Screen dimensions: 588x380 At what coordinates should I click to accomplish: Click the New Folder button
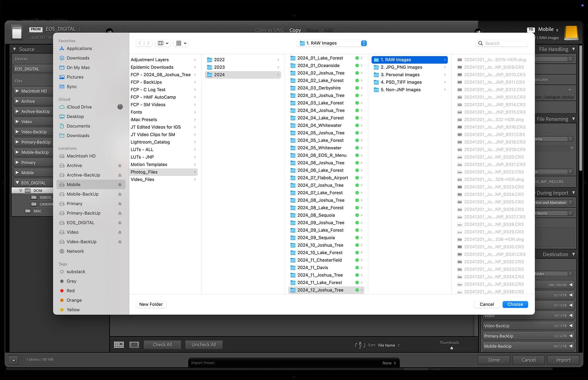click(x=151, y=304)
